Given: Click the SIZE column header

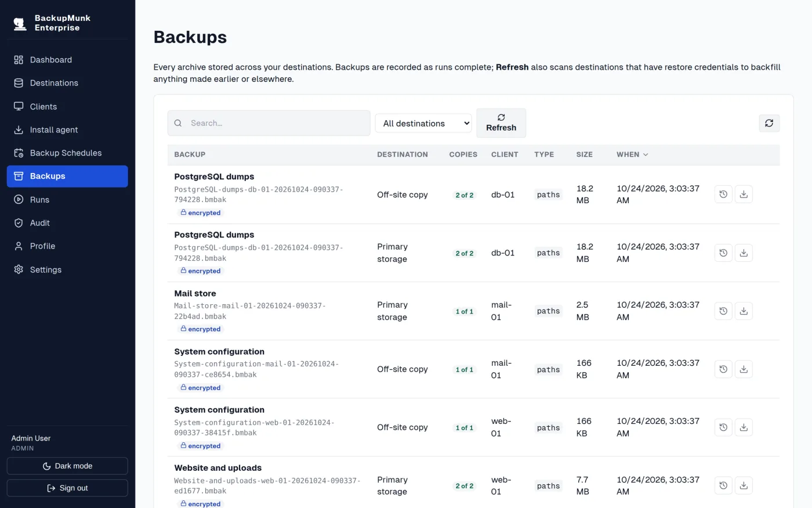Looking at the screenshot, I should pyautogui.click(x=584, y=154).
